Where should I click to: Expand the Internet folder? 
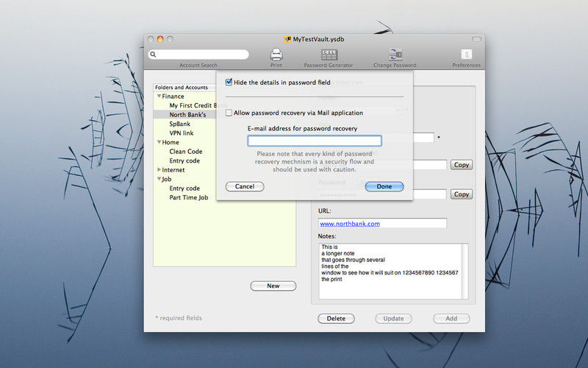(157, 170)
